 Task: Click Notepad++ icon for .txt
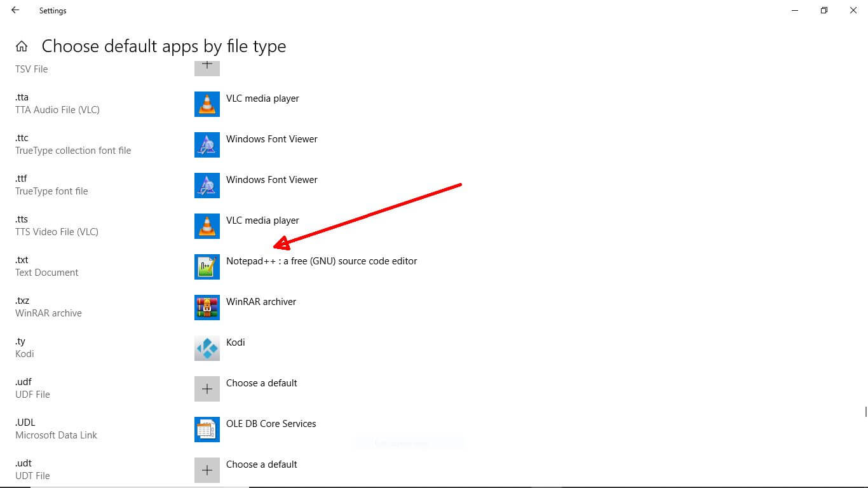tap(207, 267)
